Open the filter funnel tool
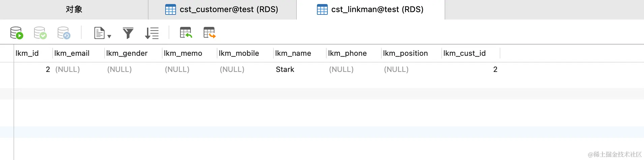The height and width of the screenshot is (160, 644). (128, 33)
